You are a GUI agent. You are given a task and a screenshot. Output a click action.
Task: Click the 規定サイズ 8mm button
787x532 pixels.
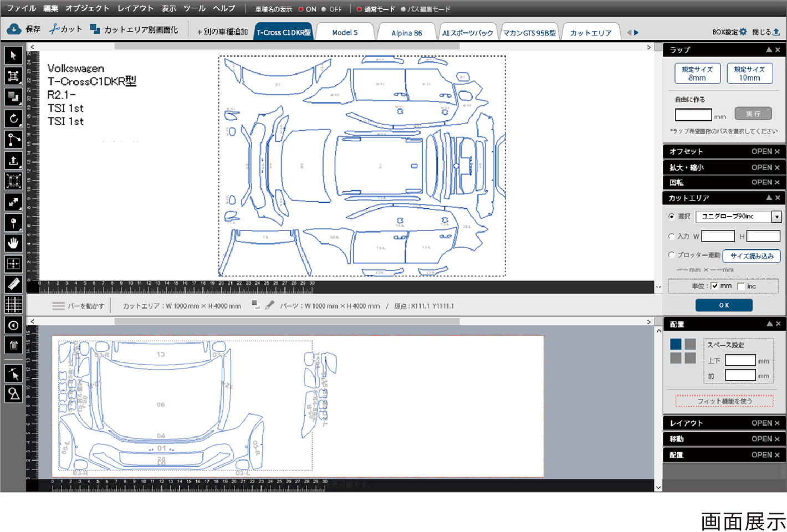[x=697, y=73]
